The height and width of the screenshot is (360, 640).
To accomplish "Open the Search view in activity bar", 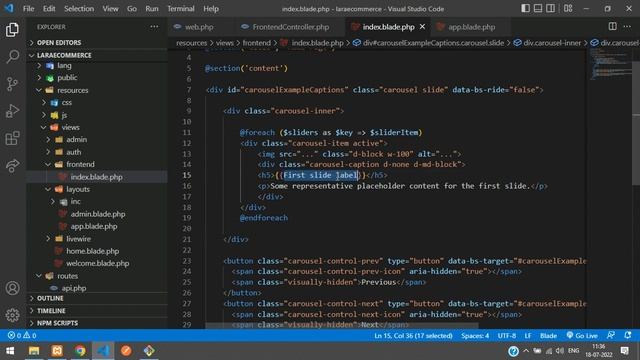I will pos(12,57).
